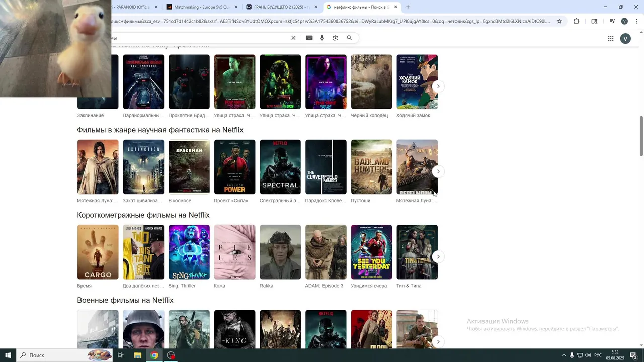Open the ADAM: Episode 3 poster
This screenshot has width=644, height=362.
coord(326,252)
